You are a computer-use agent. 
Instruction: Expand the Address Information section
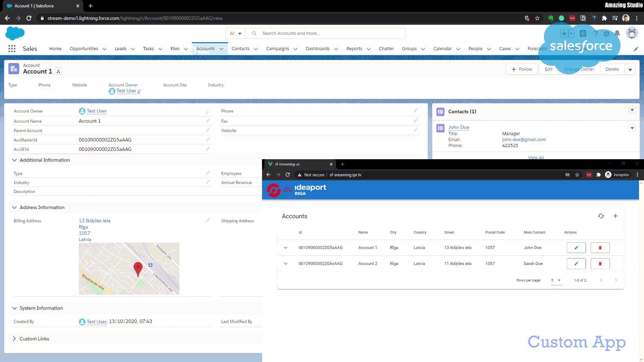[x=14, y=207]
